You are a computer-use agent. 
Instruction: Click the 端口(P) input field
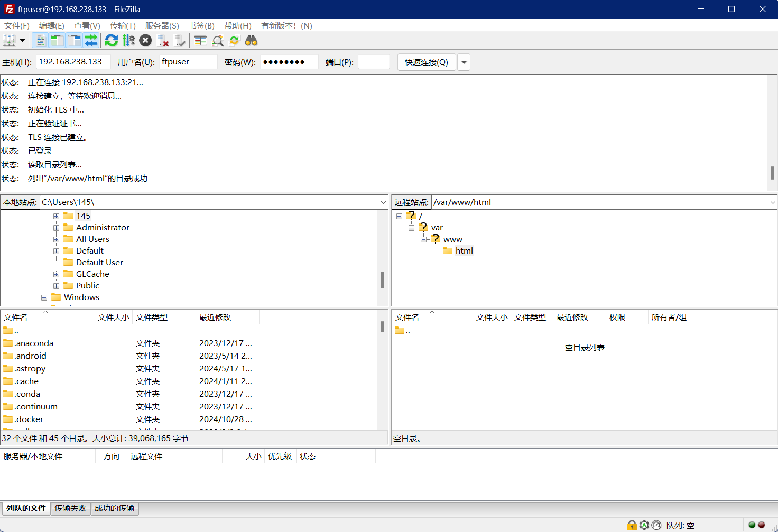374,62
